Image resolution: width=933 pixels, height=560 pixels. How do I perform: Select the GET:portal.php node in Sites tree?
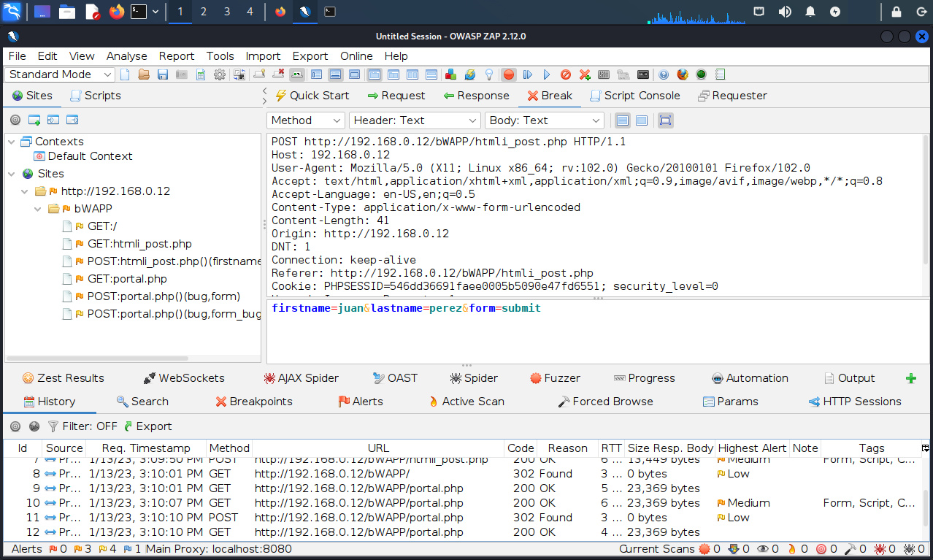click(126, 279)
